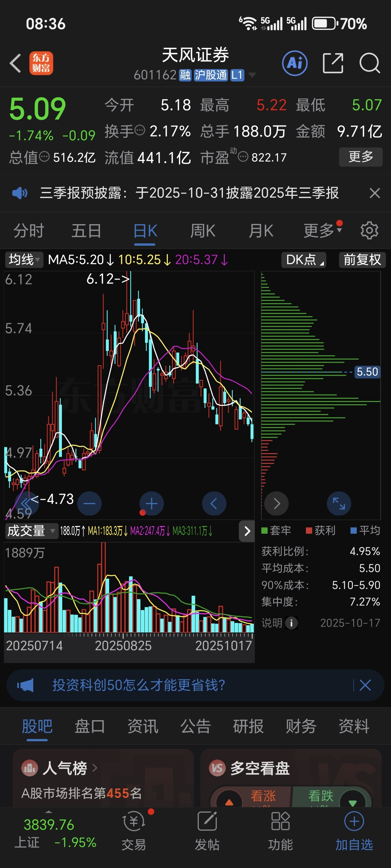Screen dimensions: 391x868
Task: Tap the 沪股通 badge
Action: pyautogui.click(x=211, y=75)
